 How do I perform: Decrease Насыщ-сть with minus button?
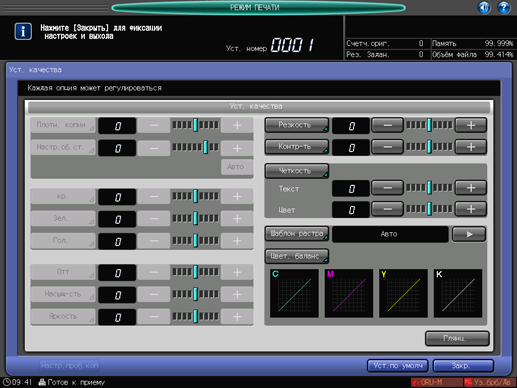154,294
